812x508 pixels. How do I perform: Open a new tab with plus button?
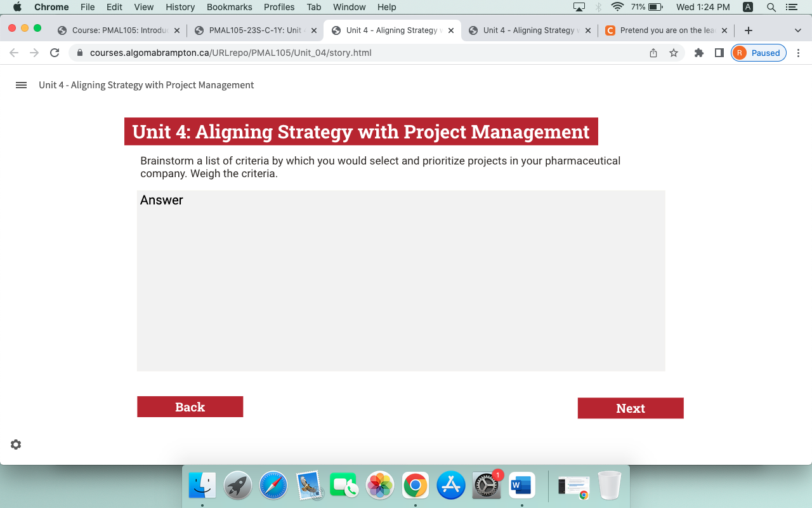tap(749, 30)
